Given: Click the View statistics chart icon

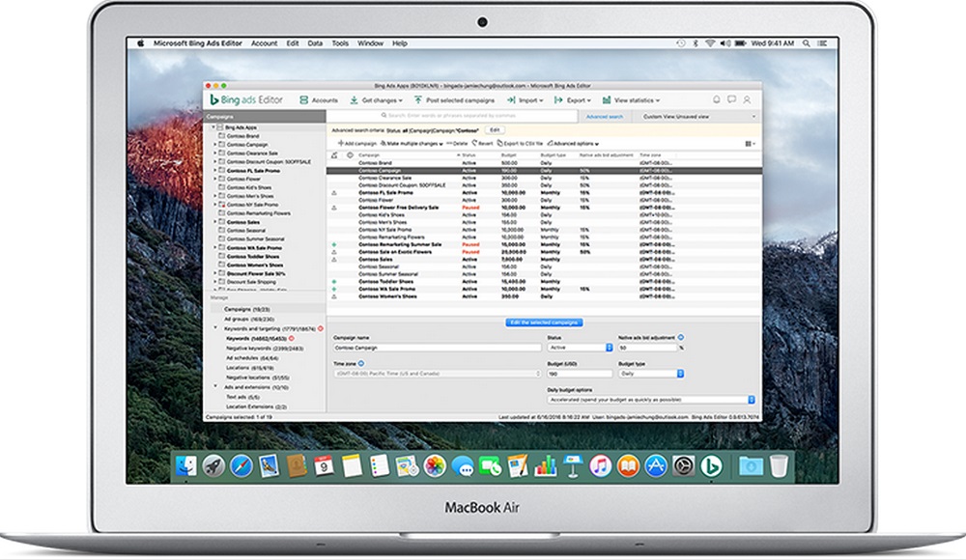Looking at the screenshot, I should (607, 99).
